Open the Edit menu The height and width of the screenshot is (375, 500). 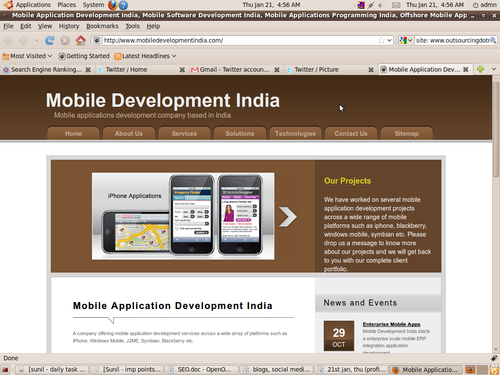pos(26,26)
